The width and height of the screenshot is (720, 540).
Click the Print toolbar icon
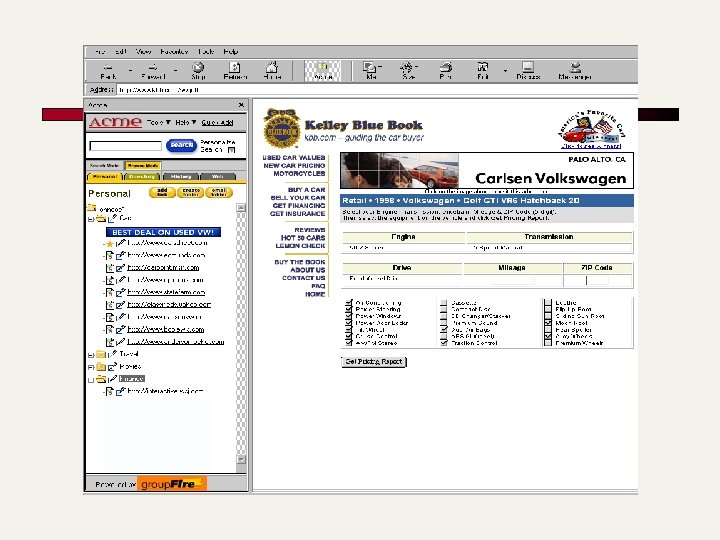click(x=445, y=68)
